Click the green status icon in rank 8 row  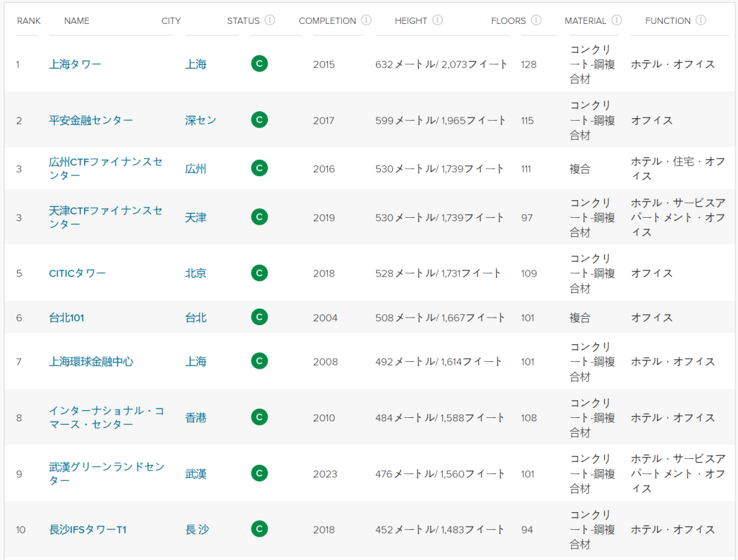pyautogui.click(x=260, y=417)
